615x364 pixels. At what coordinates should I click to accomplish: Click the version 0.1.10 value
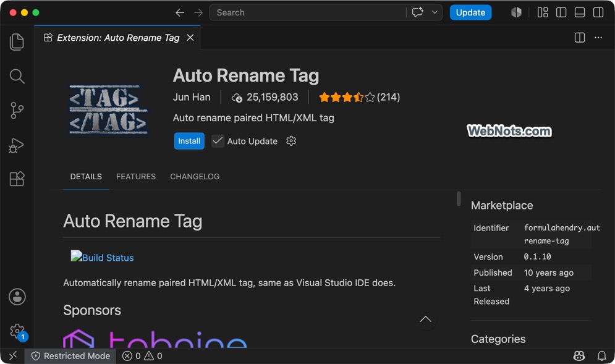537,257
